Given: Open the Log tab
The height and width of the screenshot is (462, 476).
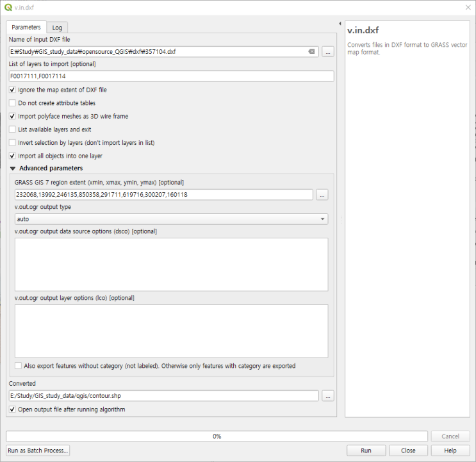Looking at the screenshot, I should [57, 28].
